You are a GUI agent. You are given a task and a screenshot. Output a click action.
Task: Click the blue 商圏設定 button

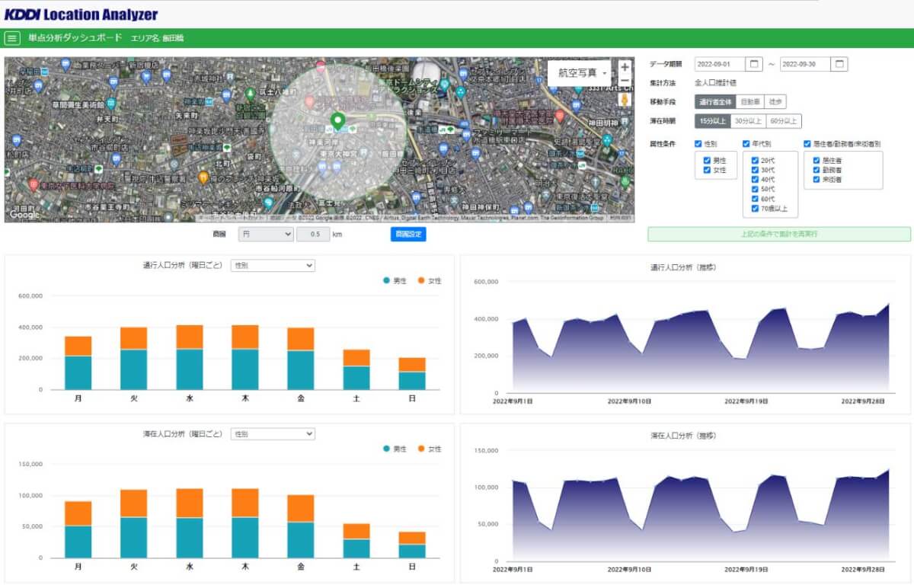point(408,235)
